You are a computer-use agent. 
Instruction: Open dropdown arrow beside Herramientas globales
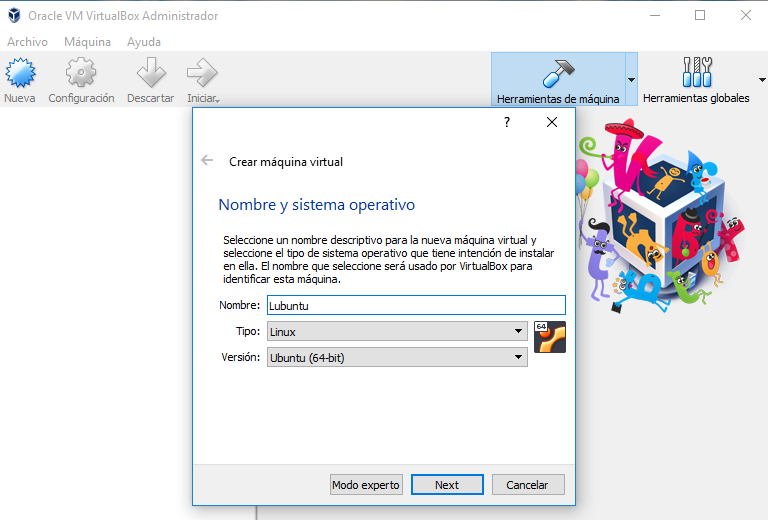762,80
